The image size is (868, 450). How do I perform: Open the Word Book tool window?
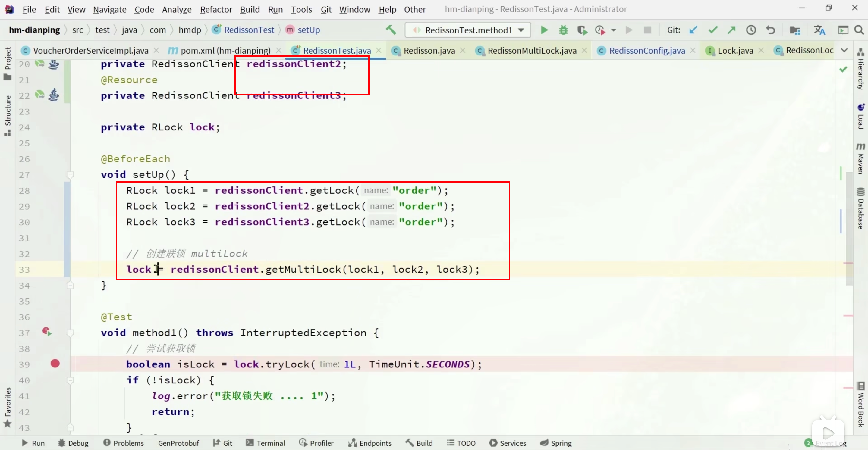tap(860, 404)
